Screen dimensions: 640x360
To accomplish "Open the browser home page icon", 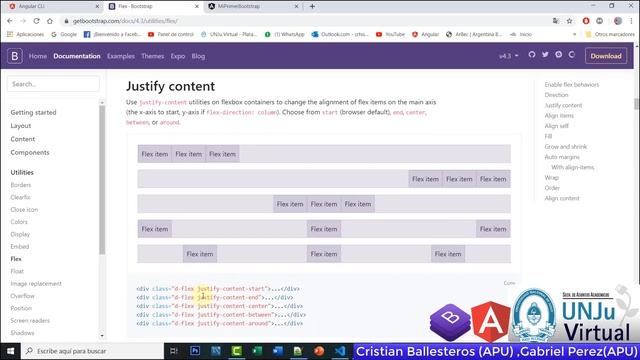I will 50,21.
